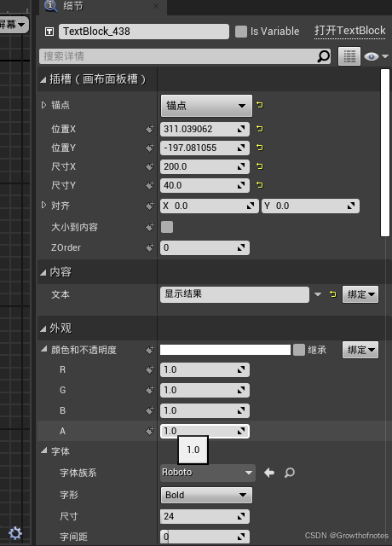Image resolution: width=392 pixels, height=546 pixels.
Task: Collapse the 插槽（画布面板槽）section
Action: coord(43,80)
